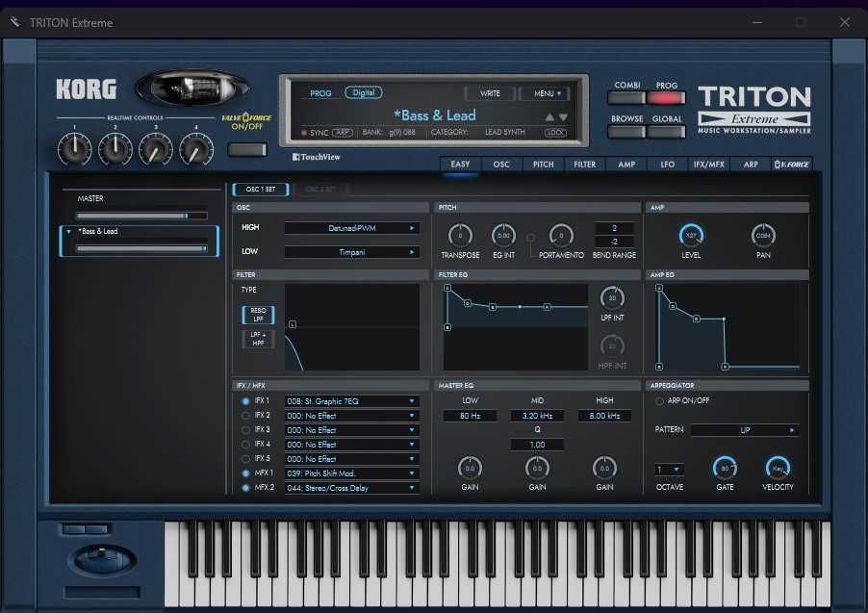Viewport: 868px width, 613px height.
Task: Toggle MFX 1 effect on/off
Action: (245, 473)
